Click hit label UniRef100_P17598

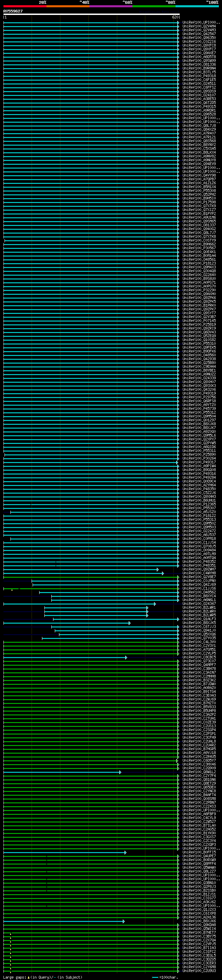199,202
